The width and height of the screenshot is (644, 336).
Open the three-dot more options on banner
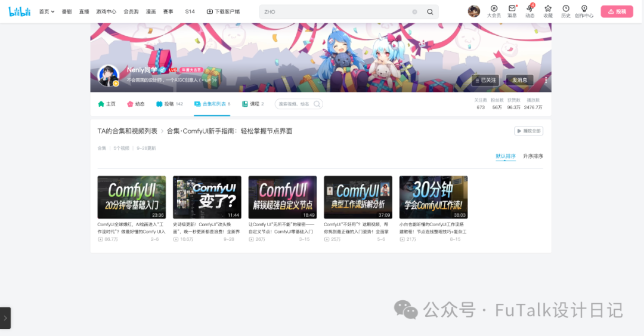tap(546, 80)
